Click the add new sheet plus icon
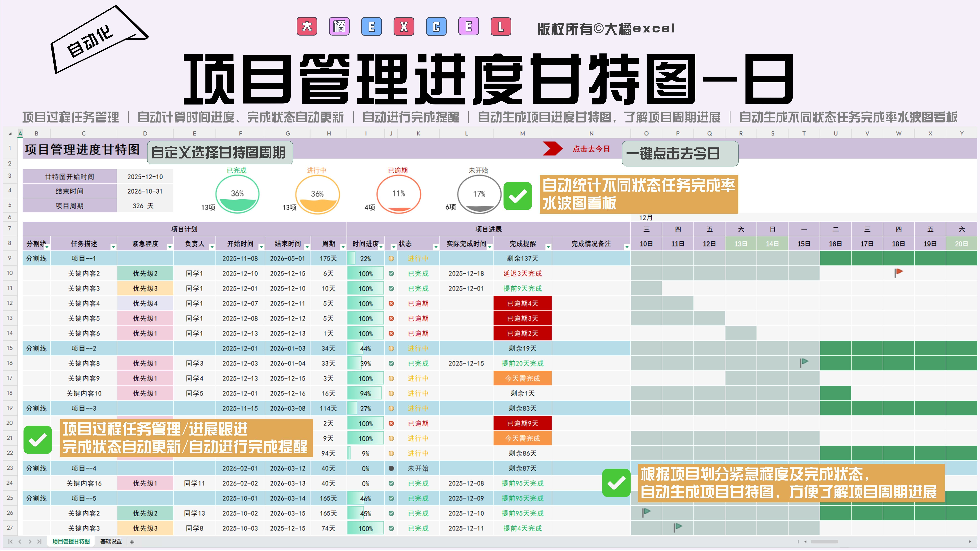The width and height of the screenshot is (980, 551). [132, 542]
